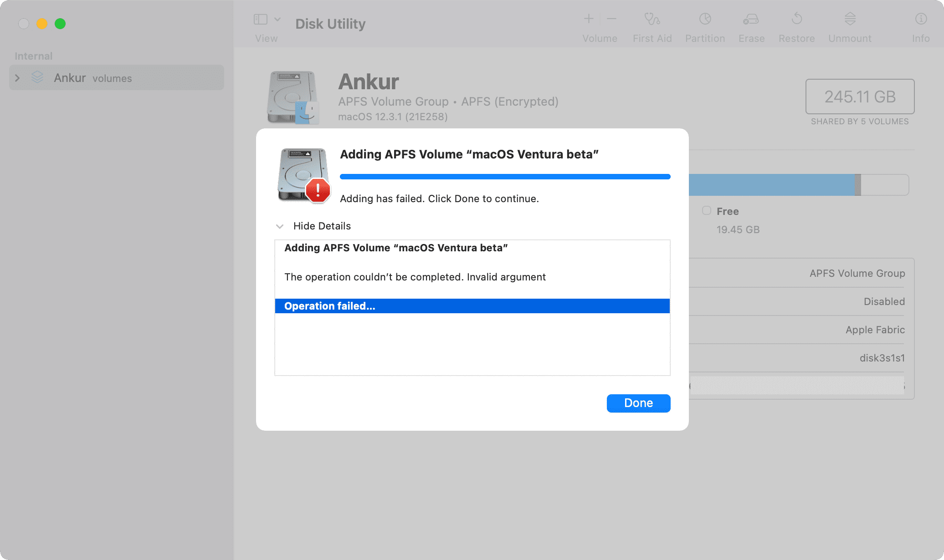
Task: Collapse details with the Hide Details chevron
Action: [280, 226]
